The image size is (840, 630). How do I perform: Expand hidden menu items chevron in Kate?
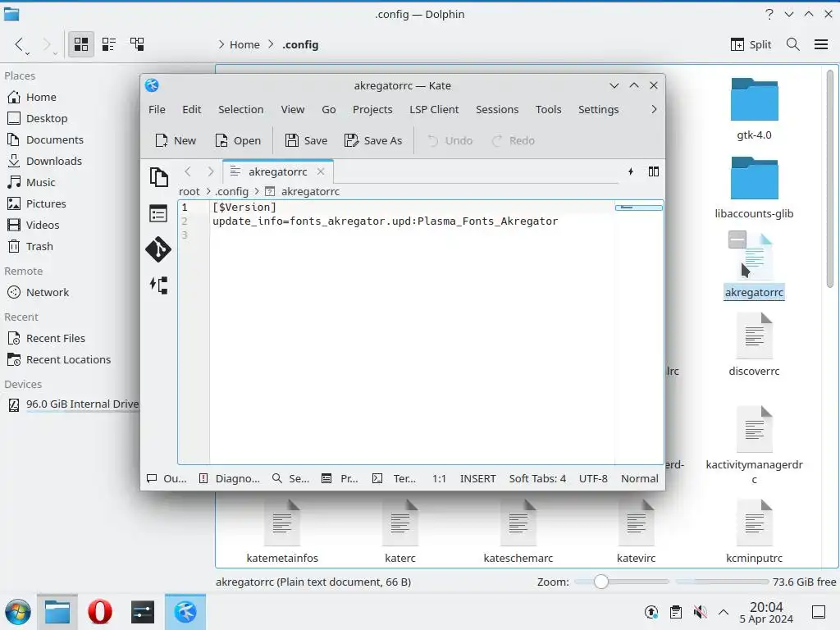[654, 109]
